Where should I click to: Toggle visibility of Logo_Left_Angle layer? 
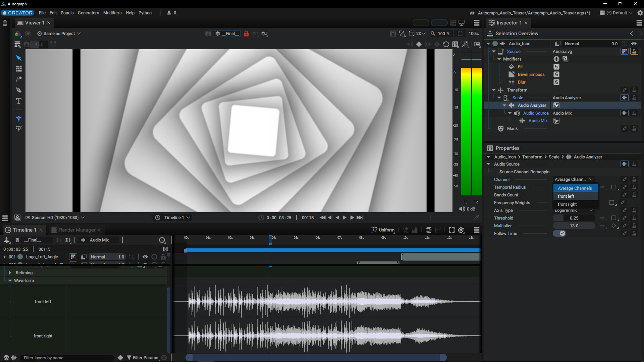[145, 257]
